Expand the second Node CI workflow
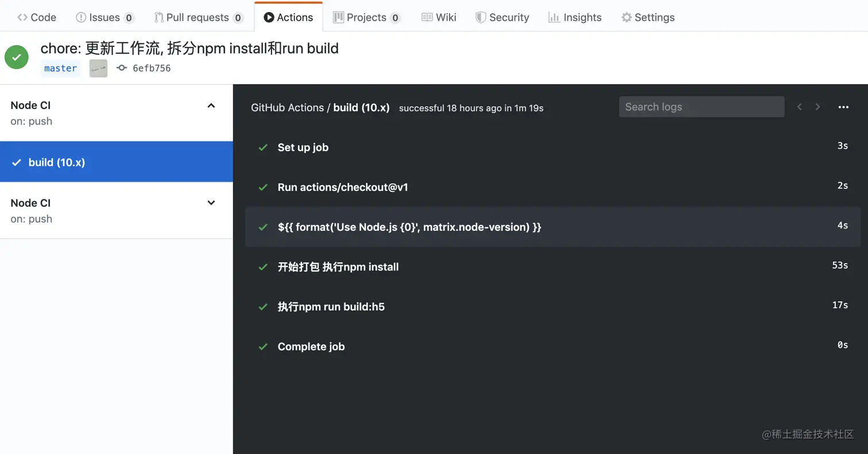868x454 pixels. point(211,203)
